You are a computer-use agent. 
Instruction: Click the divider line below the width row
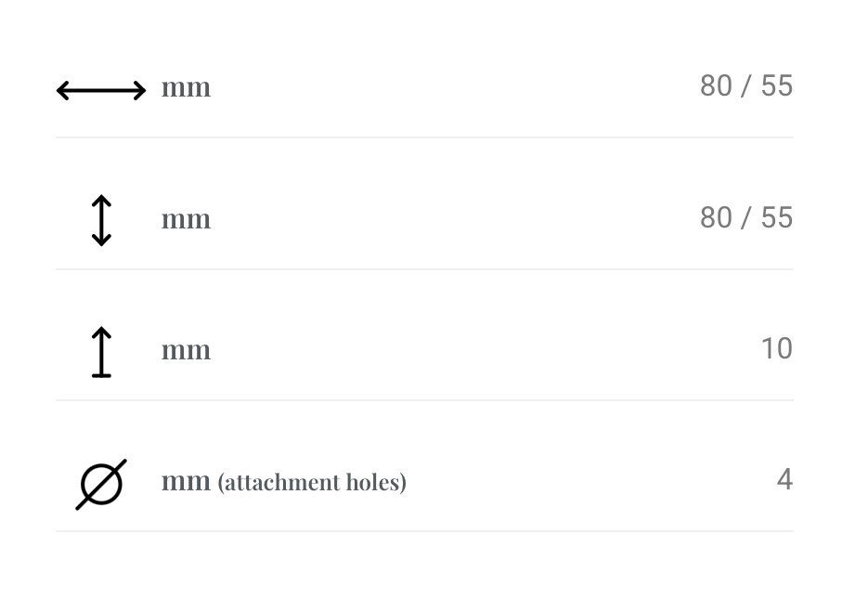pos(424,137)
